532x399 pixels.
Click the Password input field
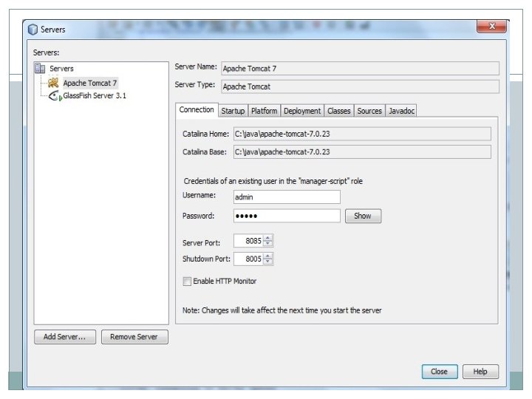[287, 216]
